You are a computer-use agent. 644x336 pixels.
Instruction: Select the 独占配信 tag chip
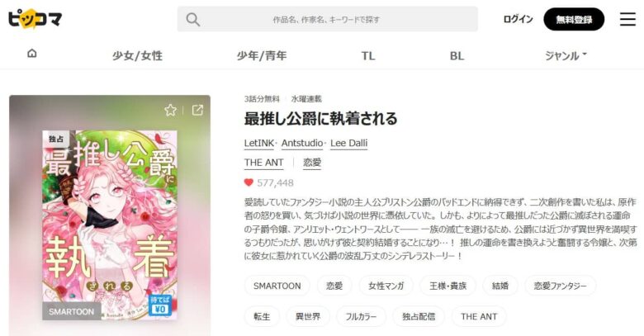[419, 317]
